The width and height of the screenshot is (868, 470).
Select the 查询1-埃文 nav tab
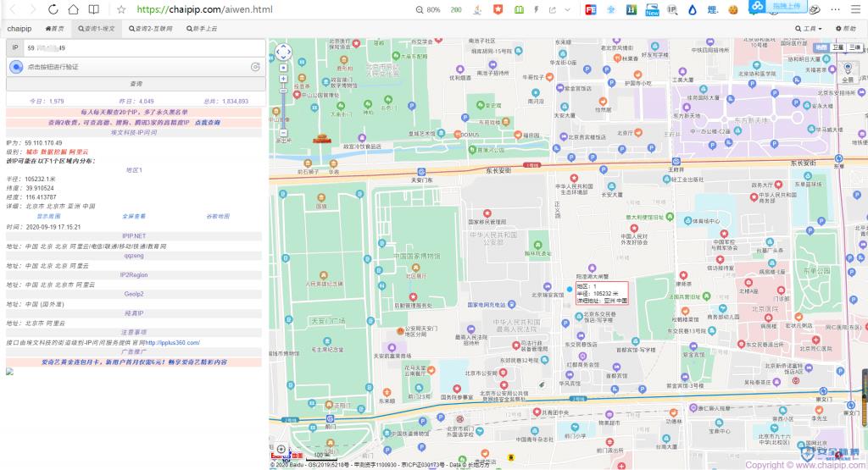coord(97,29)
